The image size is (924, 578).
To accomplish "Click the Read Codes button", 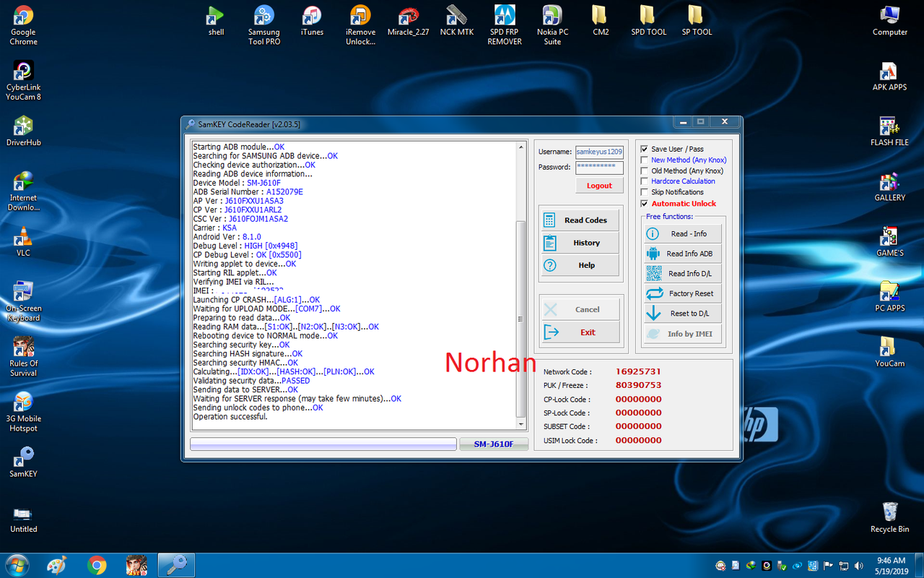I will click(579, 220).
